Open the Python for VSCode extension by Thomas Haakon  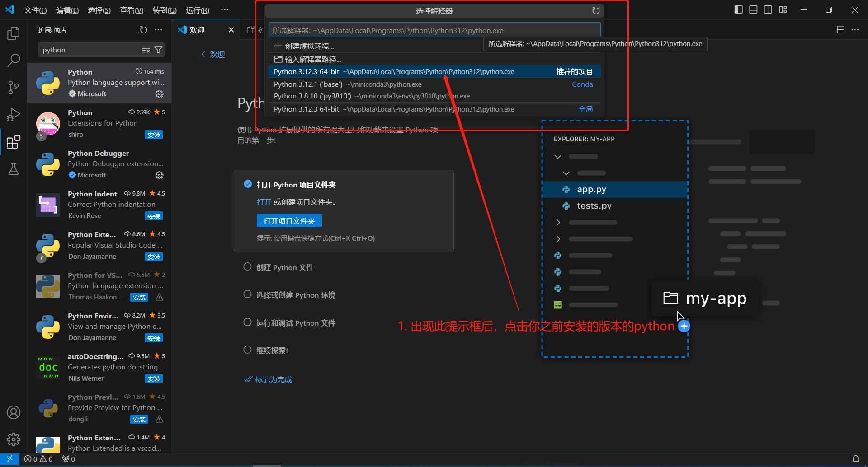point(99,286)
